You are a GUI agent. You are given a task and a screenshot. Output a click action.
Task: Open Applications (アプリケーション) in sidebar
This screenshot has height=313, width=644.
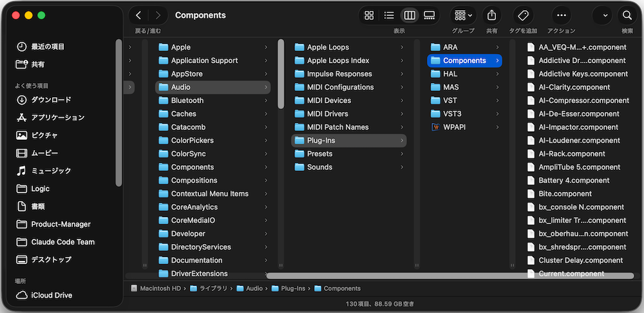point(50,117)
